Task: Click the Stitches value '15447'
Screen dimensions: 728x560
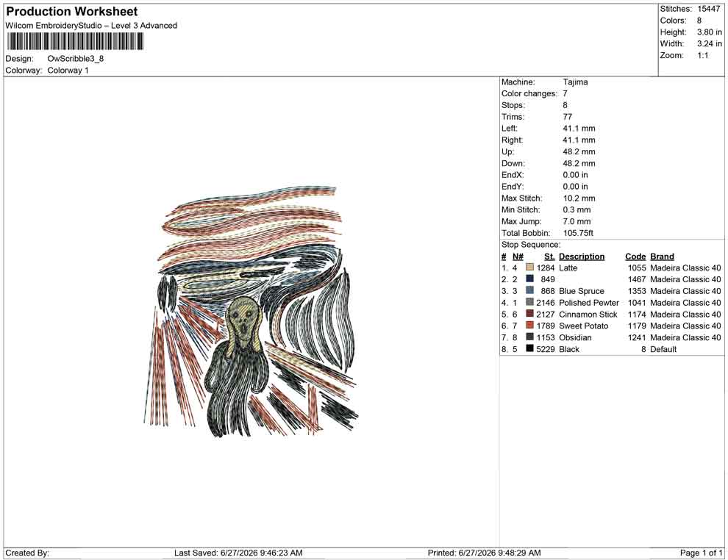Action: click(x=708, y=9)
